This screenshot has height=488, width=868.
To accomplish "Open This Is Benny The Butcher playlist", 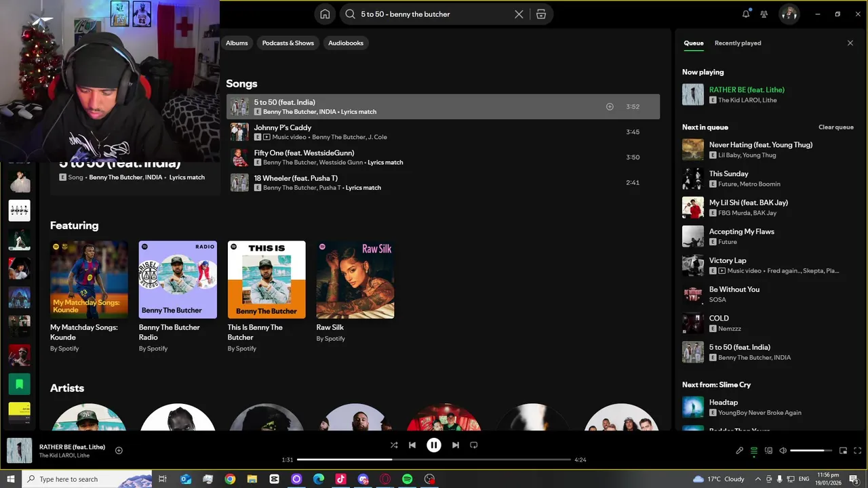I will (x=267, y=296).
